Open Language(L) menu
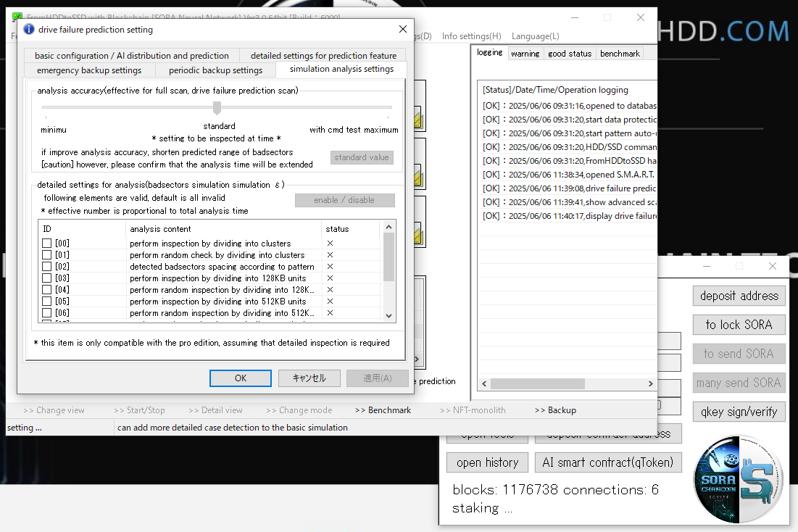798x532 pixels. point(536,36)
